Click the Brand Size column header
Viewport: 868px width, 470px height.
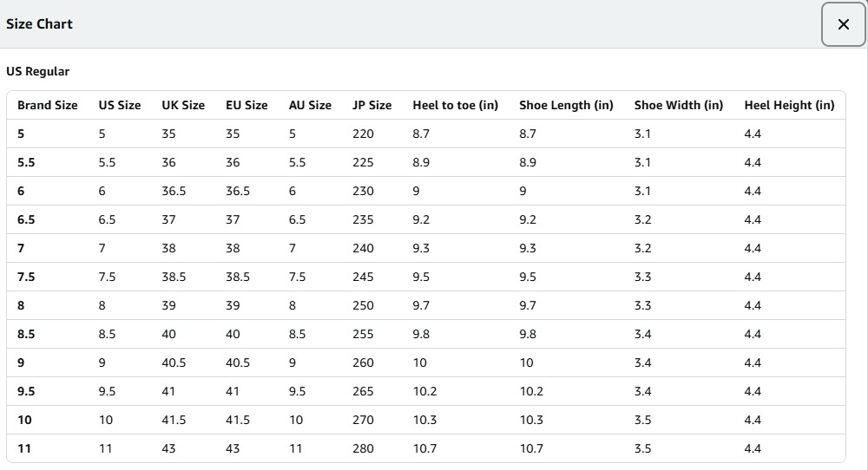click(x=48, y=105)
